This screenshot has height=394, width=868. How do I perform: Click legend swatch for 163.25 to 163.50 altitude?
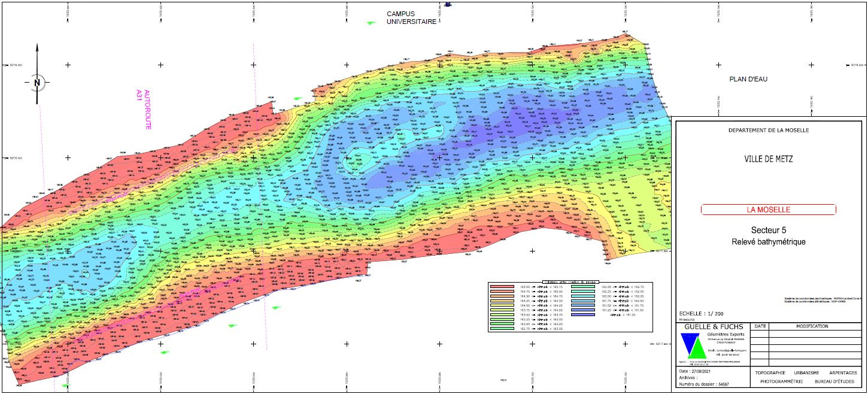click(x=502, y=319)
